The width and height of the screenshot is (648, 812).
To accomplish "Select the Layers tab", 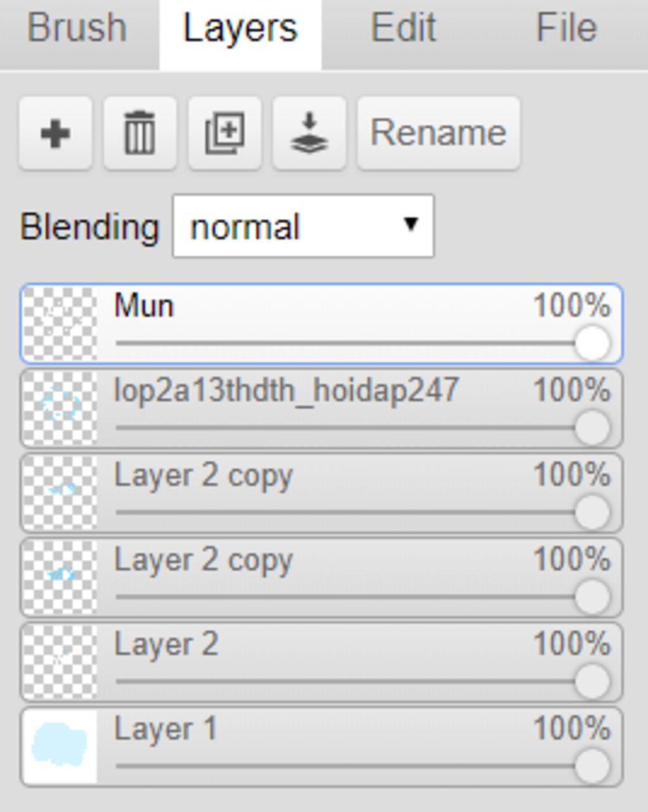I will (x=240, y=28).
